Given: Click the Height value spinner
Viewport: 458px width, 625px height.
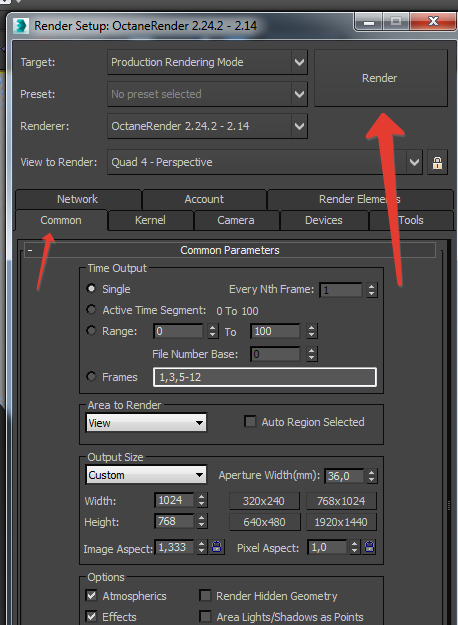Looking at the screenshot, I should [202, 521].
